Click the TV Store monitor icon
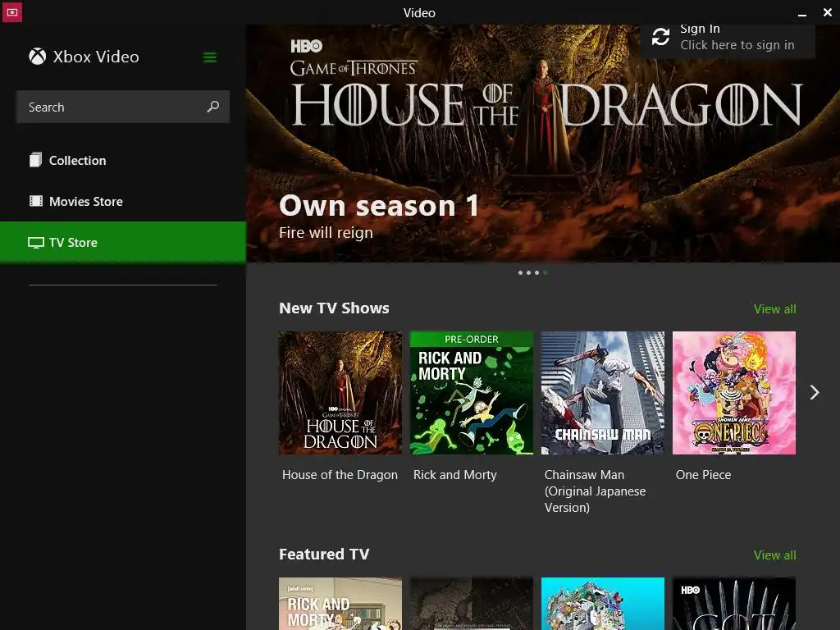The height and width of the screenshot is (630, 840). click(36, 243)
